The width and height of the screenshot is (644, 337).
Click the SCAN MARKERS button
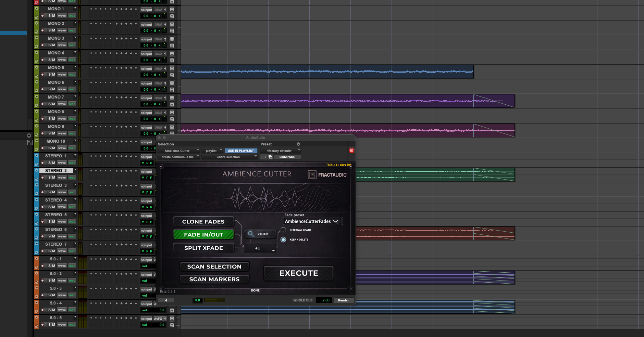point(214,279)
